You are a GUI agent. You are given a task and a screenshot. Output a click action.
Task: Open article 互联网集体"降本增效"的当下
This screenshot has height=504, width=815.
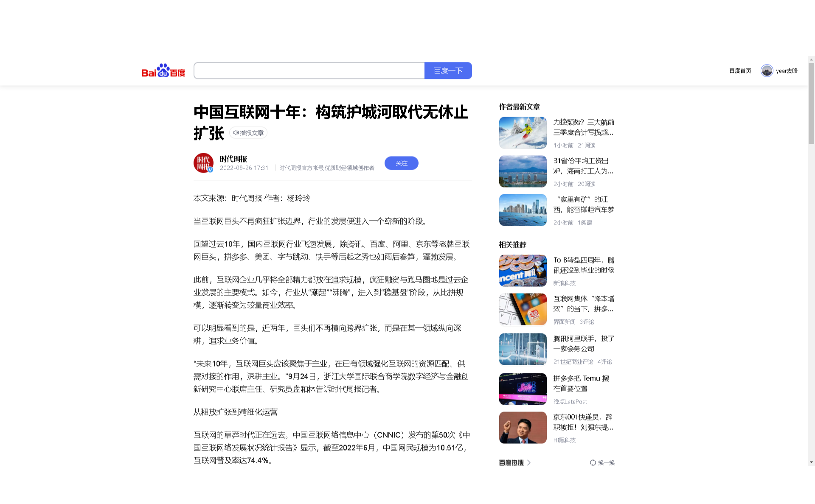tap(584, 304)
